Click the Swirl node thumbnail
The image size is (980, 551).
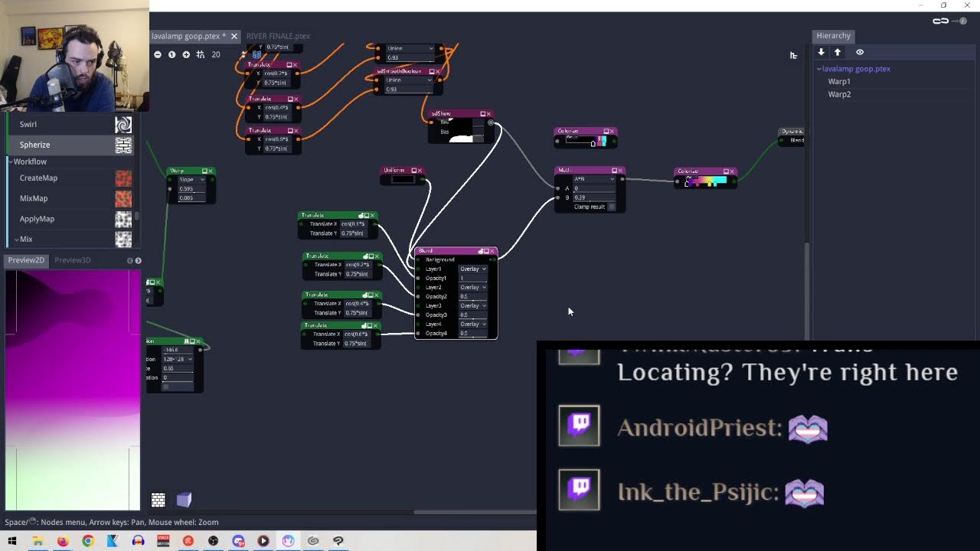(x=123, y=124)
